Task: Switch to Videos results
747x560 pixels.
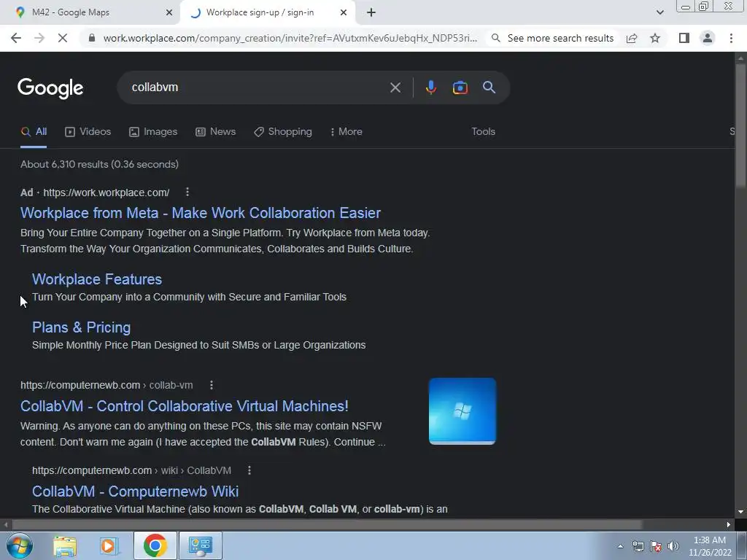Action: tap(88, 132)
